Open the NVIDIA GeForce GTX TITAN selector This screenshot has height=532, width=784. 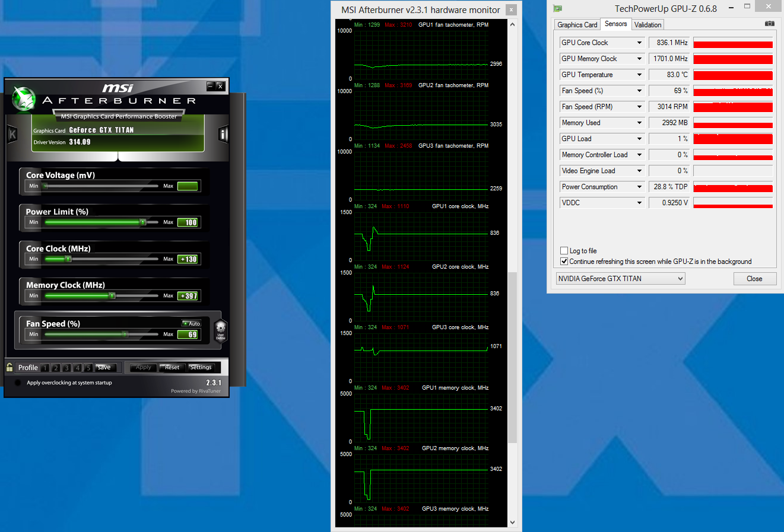coord(620,279)
